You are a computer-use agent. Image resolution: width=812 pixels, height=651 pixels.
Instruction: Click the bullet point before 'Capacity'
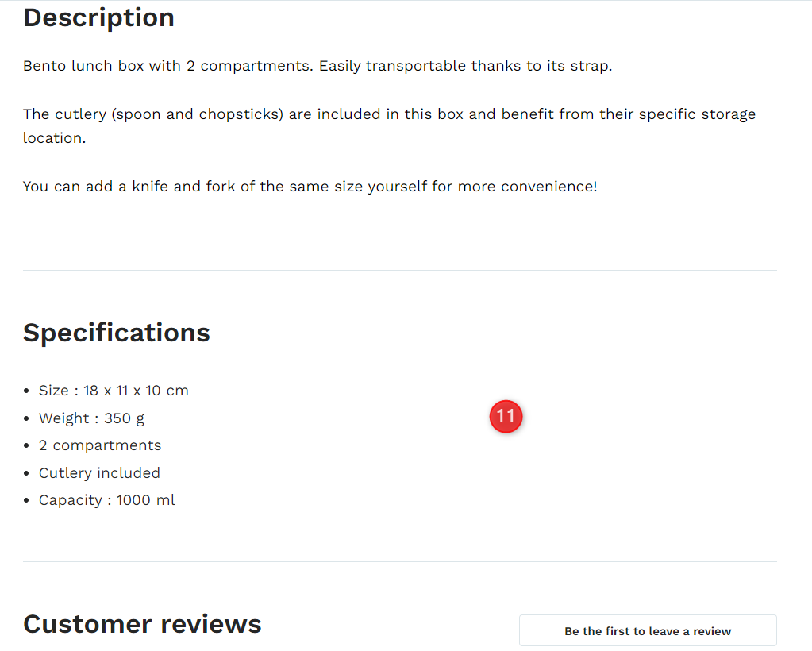click(x=26, y=501)
